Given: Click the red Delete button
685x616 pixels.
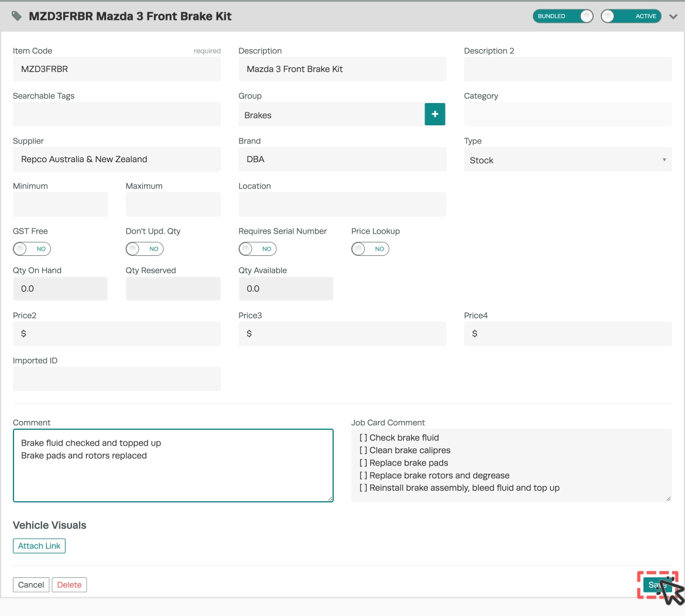Looking at the screenshot, I should [x=69, y=584].
